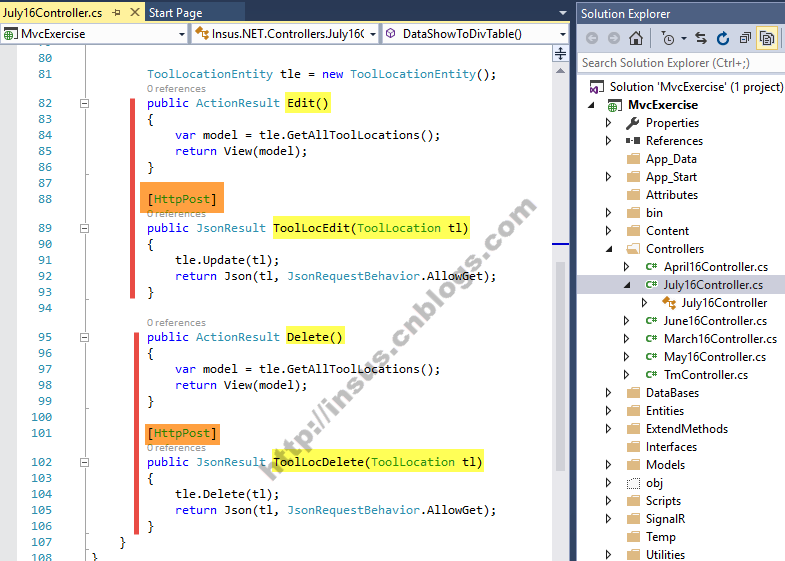This screenshot has width=785, height=561.
Task: Click the Forward navigation arrow in Solution Explorer
Action: click(613, 38)
